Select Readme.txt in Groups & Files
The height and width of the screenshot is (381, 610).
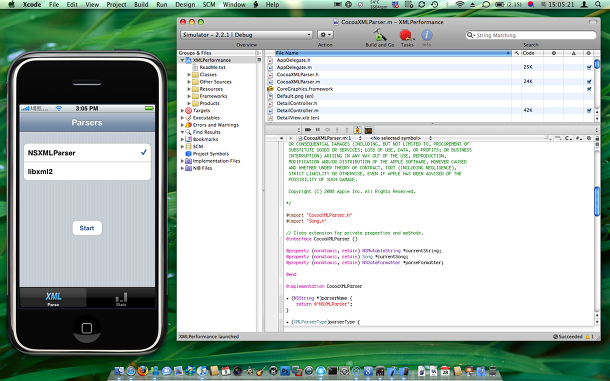(x=212, y=67)
